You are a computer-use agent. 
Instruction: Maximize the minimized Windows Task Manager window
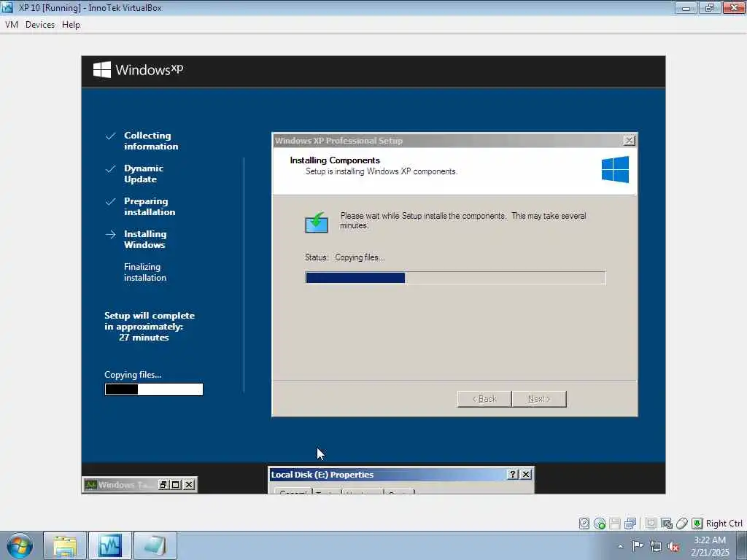click(176, 485)
